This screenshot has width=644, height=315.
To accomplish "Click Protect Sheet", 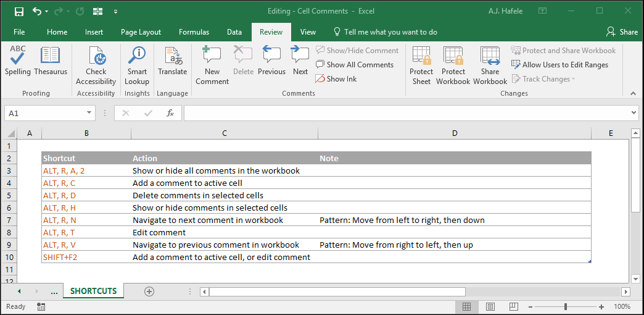I will pyautogui.click(x=421, y=66).
